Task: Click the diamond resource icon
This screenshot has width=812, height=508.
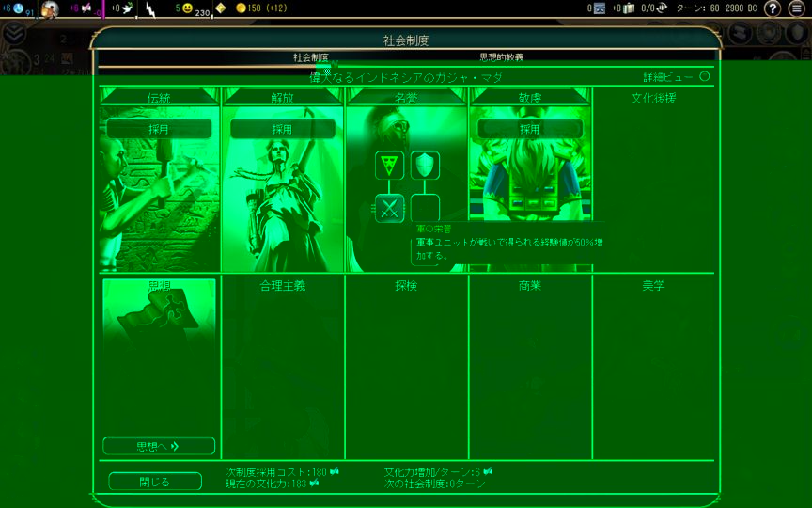Action: [x=221, y=8]
